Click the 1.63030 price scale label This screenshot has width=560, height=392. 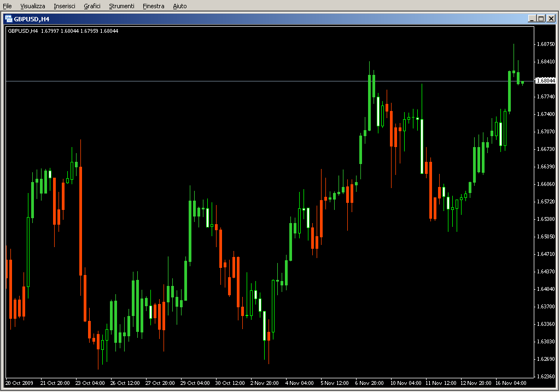[x=546, y=342]
